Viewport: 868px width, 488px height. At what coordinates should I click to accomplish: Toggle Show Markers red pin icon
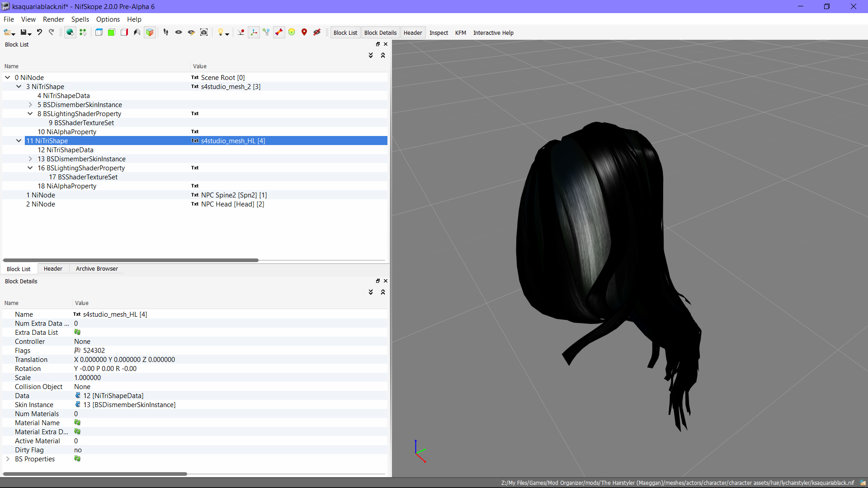[x=304, y=32]
